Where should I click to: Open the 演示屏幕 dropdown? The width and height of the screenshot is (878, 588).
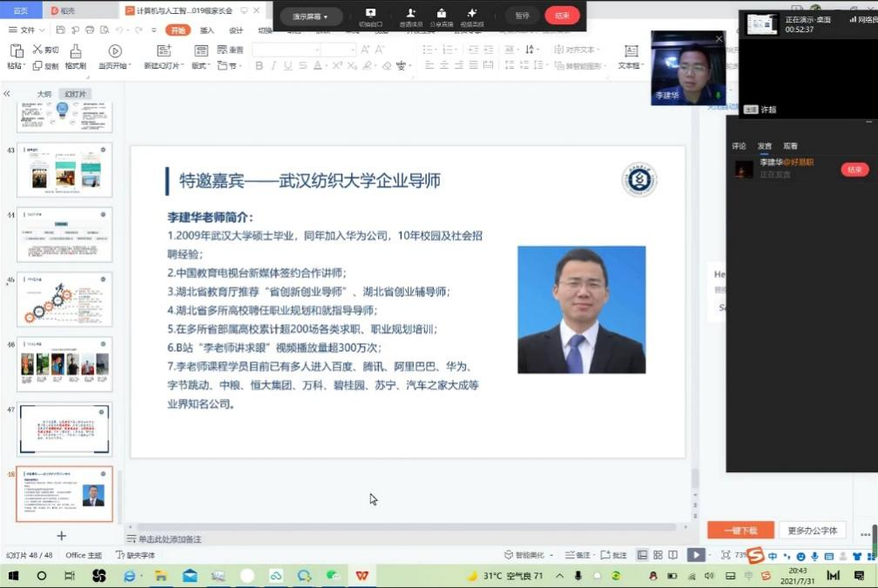point(310,17)
